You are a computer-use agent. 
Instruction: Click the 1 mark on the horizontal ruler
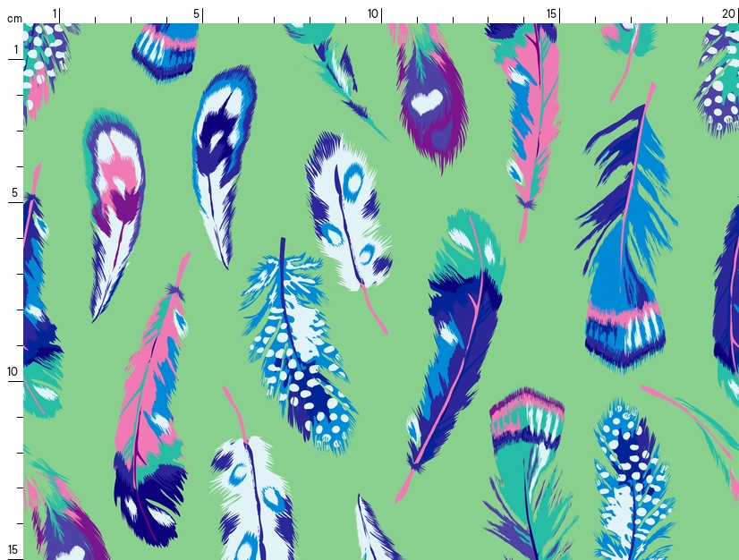[55, 13]
